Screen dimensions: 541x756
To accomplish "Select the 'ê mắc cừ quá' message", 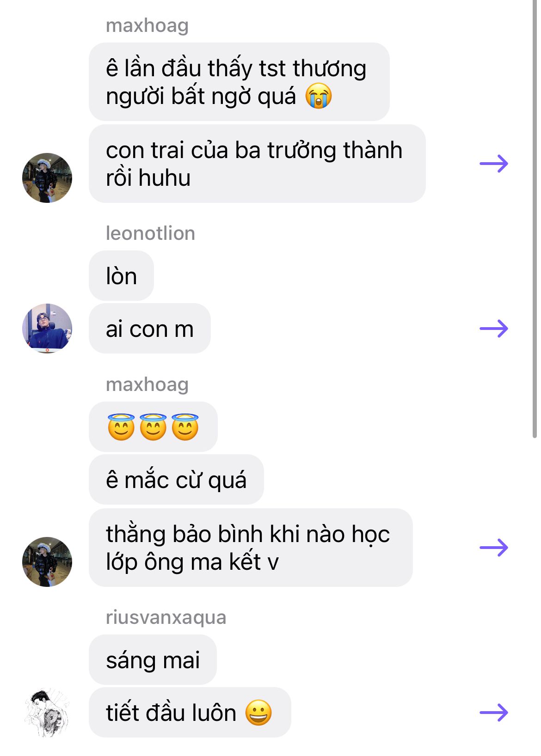I will (x=176, y=479).
